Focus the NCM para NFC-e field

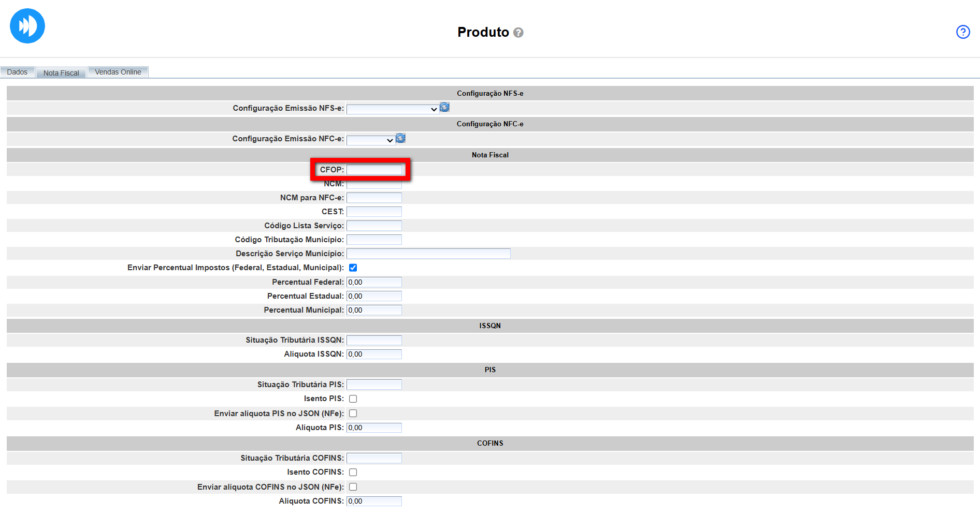click(x=374, y=198)
